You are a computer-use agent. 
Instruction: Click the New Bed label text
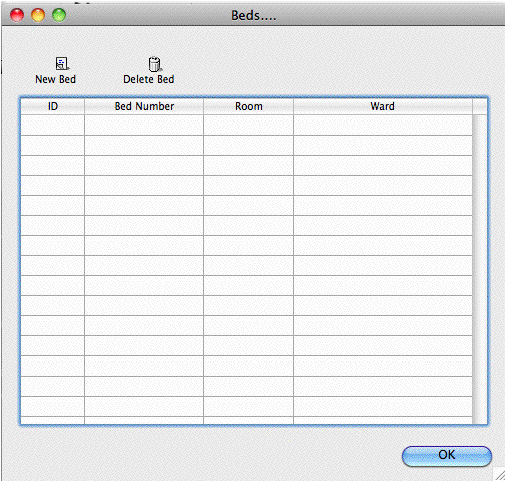click(55, 79)
